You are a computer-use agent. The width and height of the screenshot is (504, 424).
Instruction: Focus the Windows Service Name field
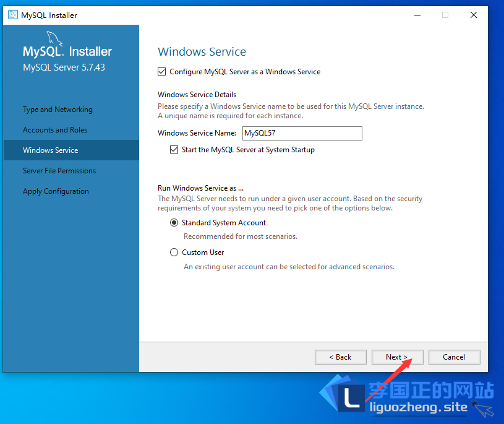pos(302,133)
